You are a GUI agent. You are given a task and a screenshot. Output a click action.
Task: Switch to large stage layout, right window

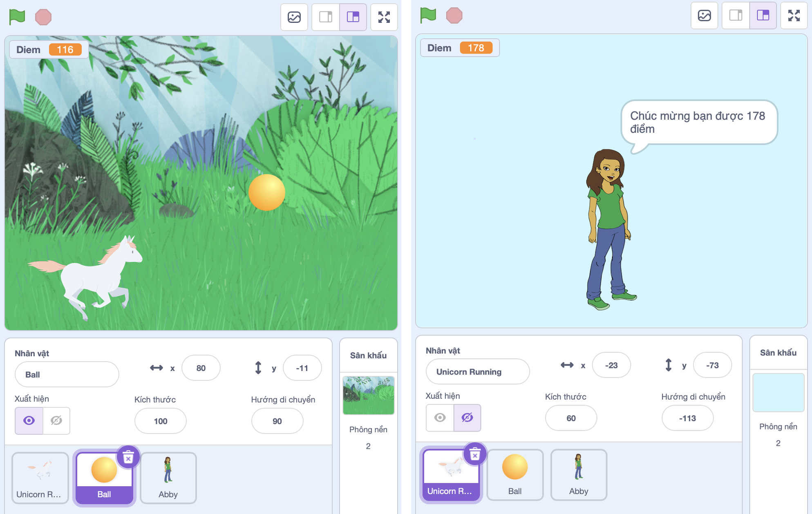pyautogui.click(x=763, y=16)
